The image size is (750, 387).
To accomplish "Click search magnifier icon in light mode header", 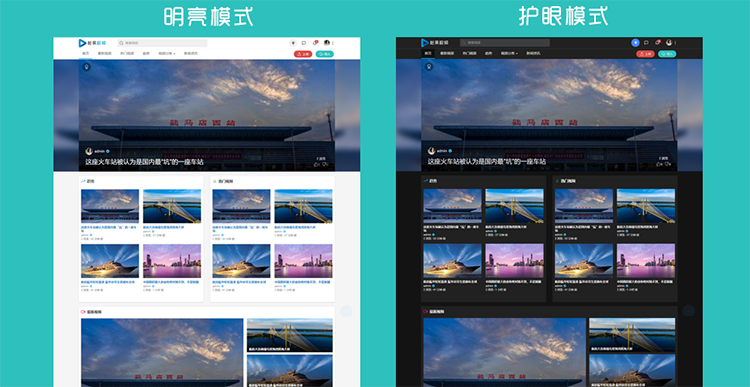I will pyautogui.click(x=121, y=43).
